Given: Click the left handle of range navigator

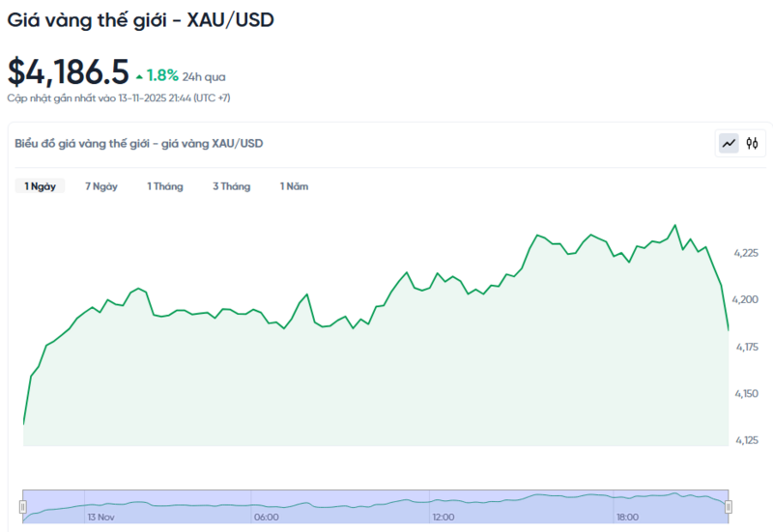Looking at the screenshot, I should (x=23, y=507).
